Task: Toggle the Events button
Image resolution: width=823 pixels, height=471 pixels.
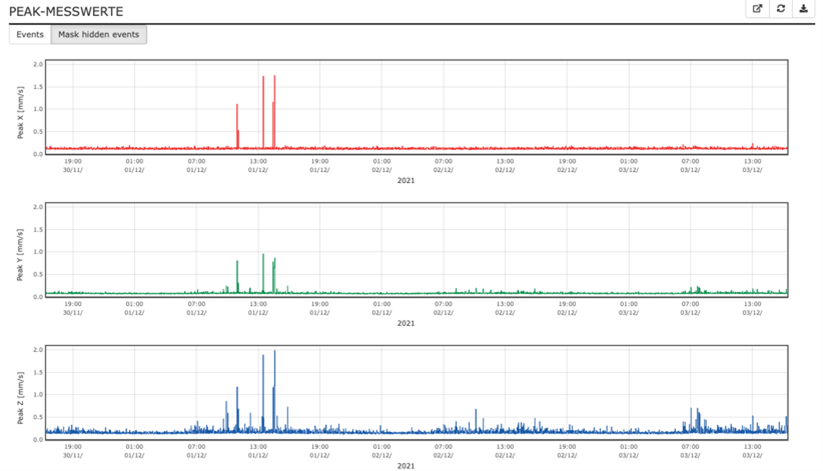Action: pos(30,34)
